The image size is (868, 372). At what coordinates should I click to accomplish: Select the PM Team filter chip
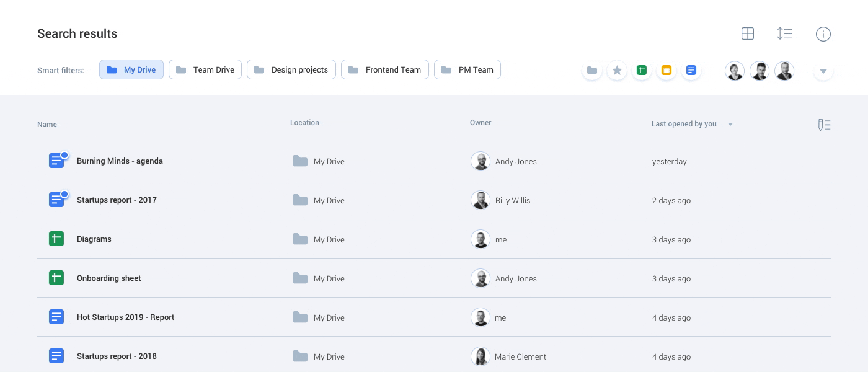tap(467, 70)
